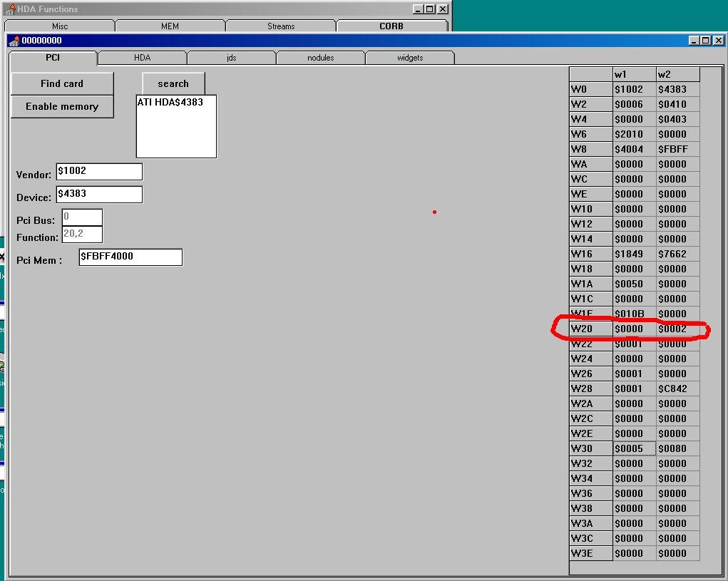Click the w1 cell in row W30
Viewport: 728px width, 581px height.
pos(634,448)
